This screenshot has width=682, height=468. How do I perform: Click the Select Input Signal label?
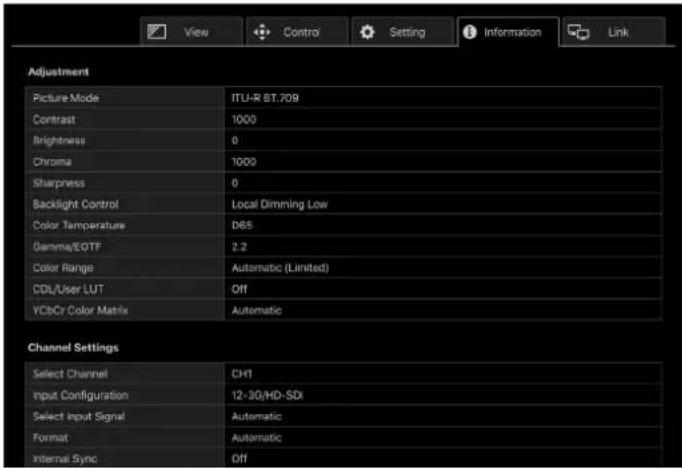pyautogui.click(x=79, y=417)
